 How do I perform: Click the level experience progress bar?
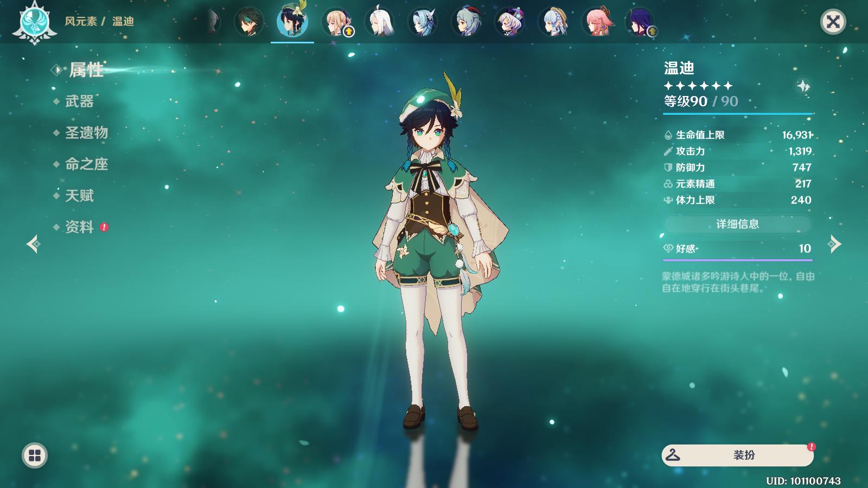(738, 114)
